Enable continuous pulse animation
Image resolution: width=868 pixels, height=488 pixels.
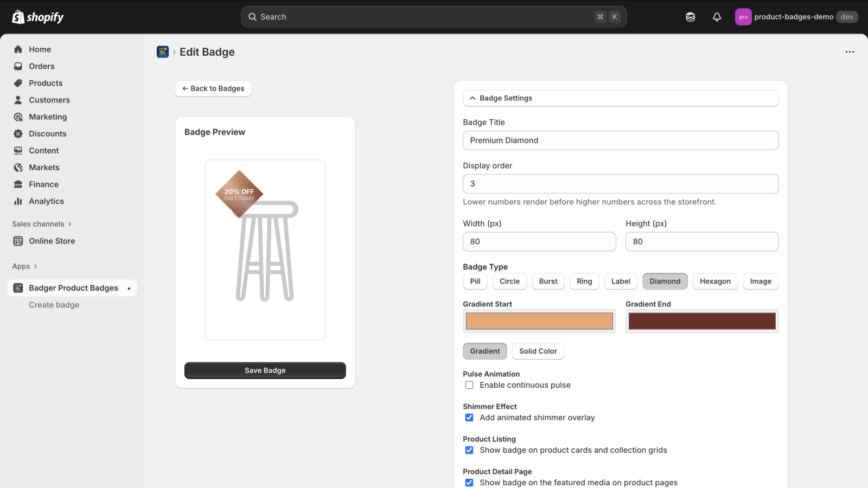[469, 385]
